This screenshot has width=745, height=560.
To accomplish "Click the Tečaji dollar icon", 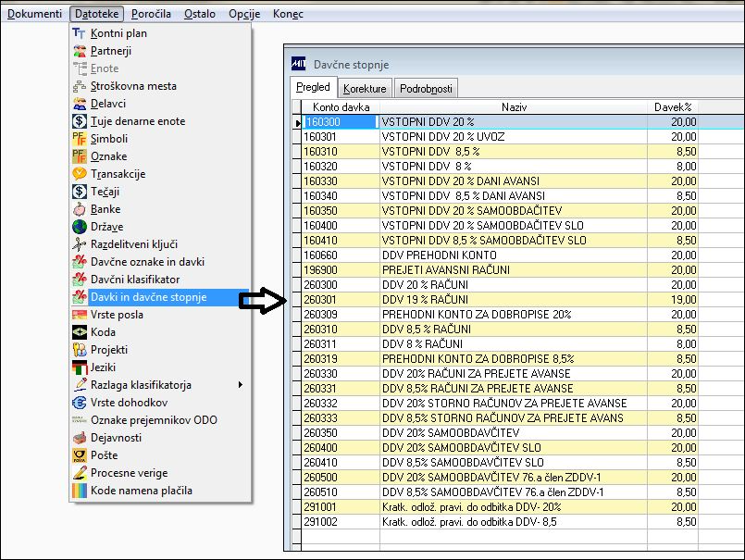I will click(79, 192).
